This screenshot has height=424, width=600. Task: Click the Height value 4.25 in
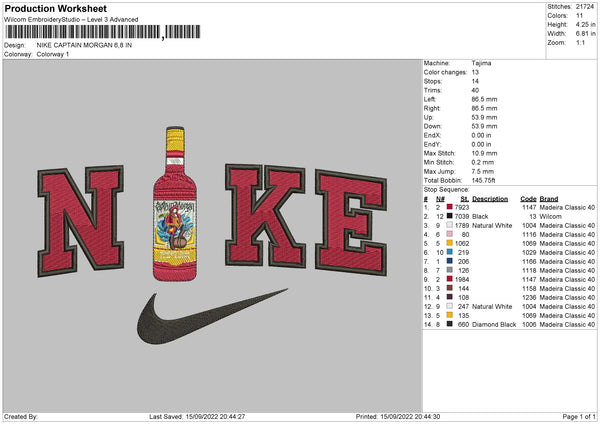click(x=585, y=24)
